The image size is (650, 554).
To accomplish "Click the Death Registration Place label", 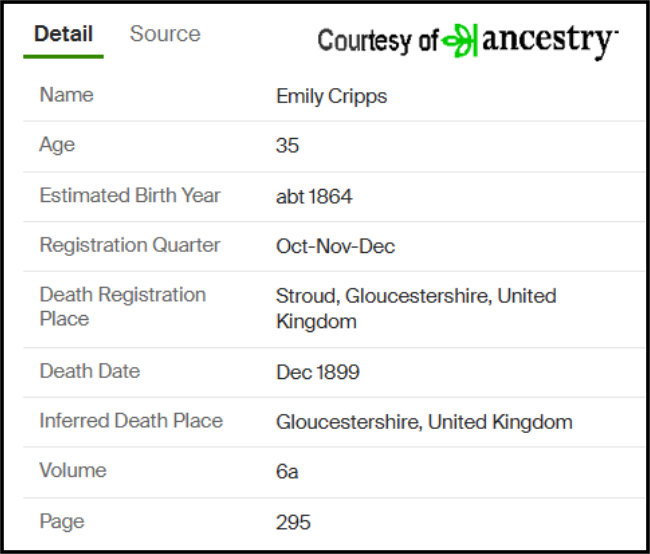I will (x=122, y=307).
